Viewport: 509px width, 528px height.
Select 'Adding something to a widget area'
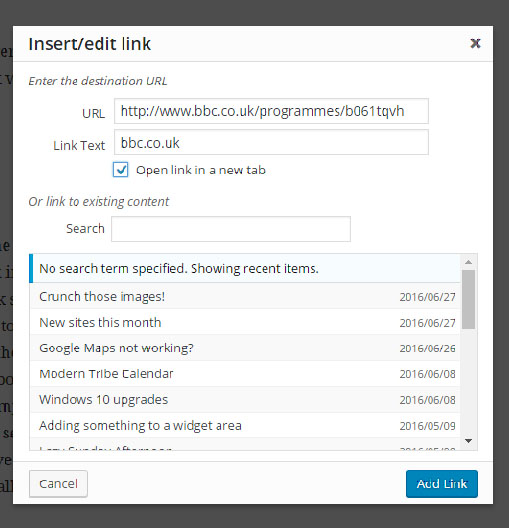tap(245, 426)
